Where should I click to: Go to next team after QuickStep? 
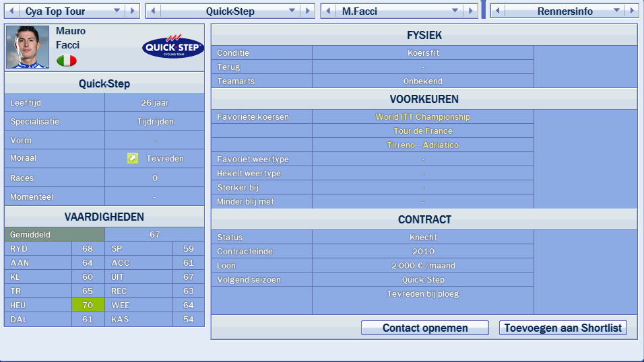point(309,11)
